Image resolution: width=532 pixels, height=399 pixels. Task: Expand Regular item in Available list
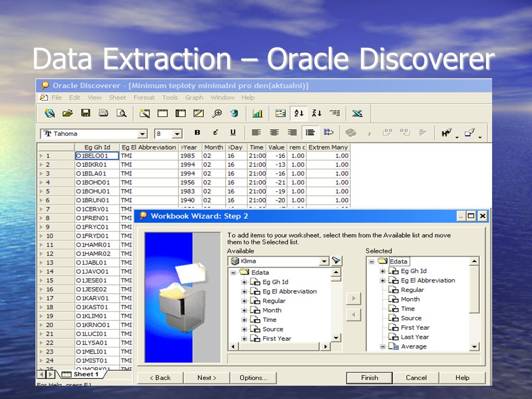(x=244, y=301)
